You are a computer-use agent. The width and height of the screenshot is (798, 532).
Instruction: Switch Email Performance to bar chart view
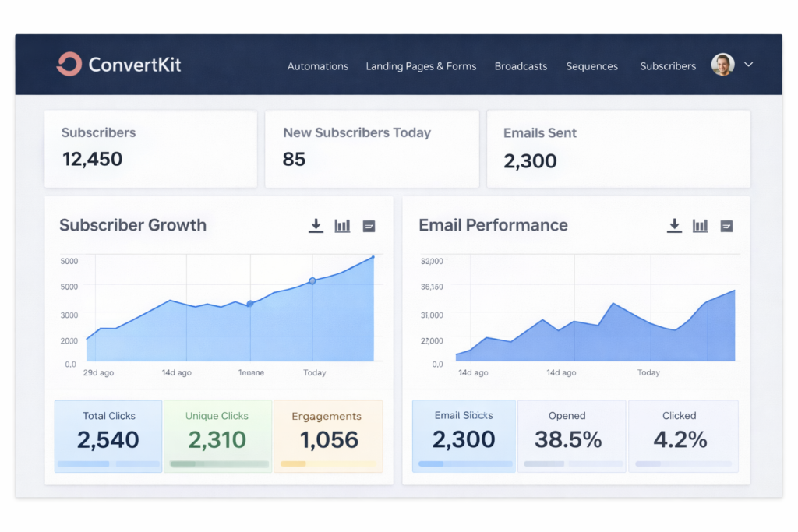pyautogui.click(x=700, y=225)
